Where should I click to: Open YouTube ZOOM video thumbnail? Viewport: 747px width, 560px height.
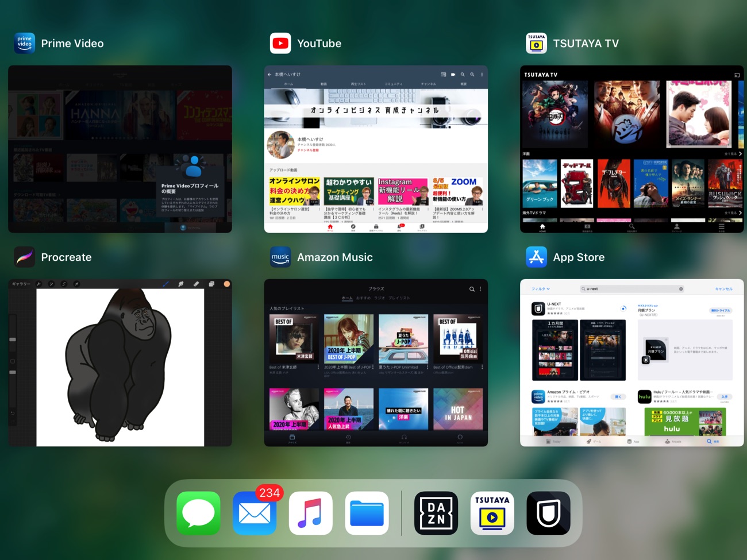point(457,191)
